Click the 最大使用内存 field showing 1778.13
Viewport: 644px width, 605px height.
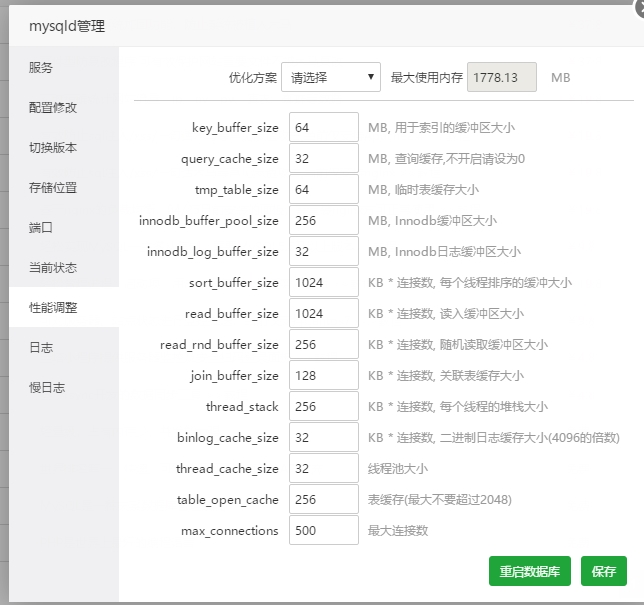coord(501,77)
